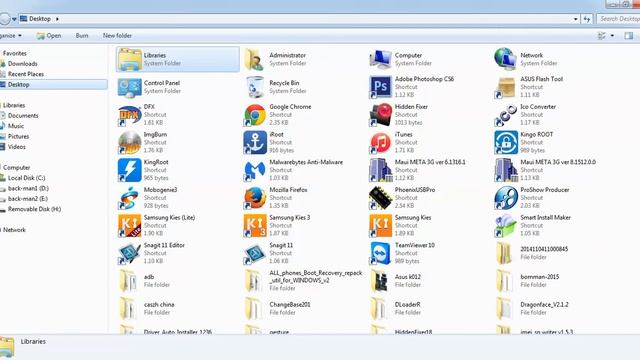
Task: Open Pictures library in the sidebar
Action: click(18, 137)
